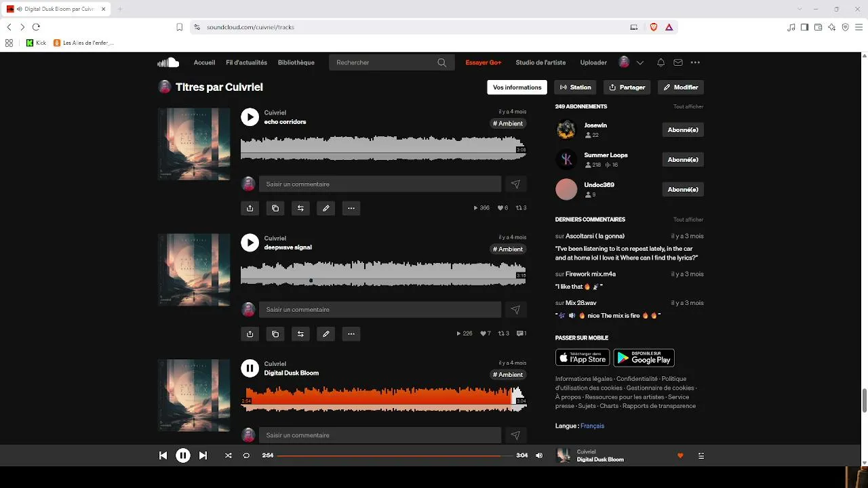Open the next-up queue list
The width and height of the screenshot is (868, 488).
pyautogui.click(x=701, y=455)
